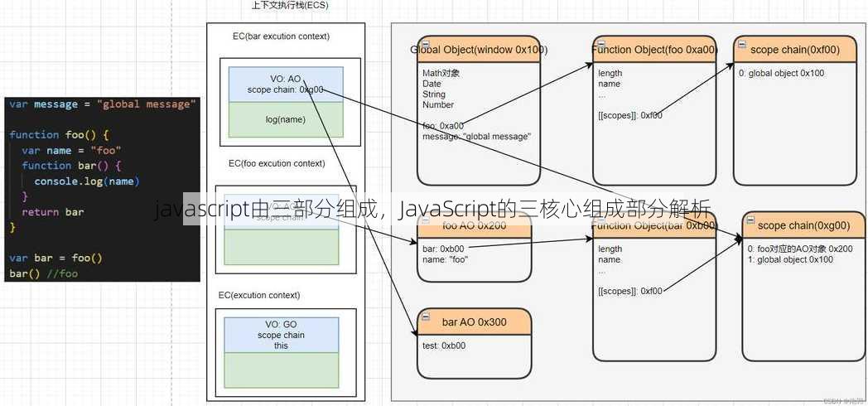Click the code line 'return bar'
This screenshot has height=406, width=868.
click(x=53, y=211)
